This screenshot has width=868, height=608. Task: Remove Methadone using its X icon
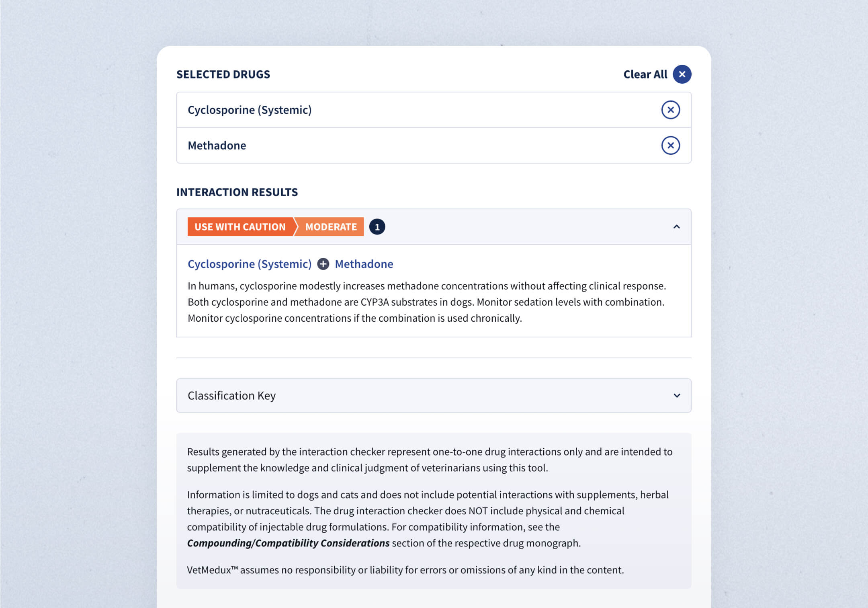coord(670,145)
